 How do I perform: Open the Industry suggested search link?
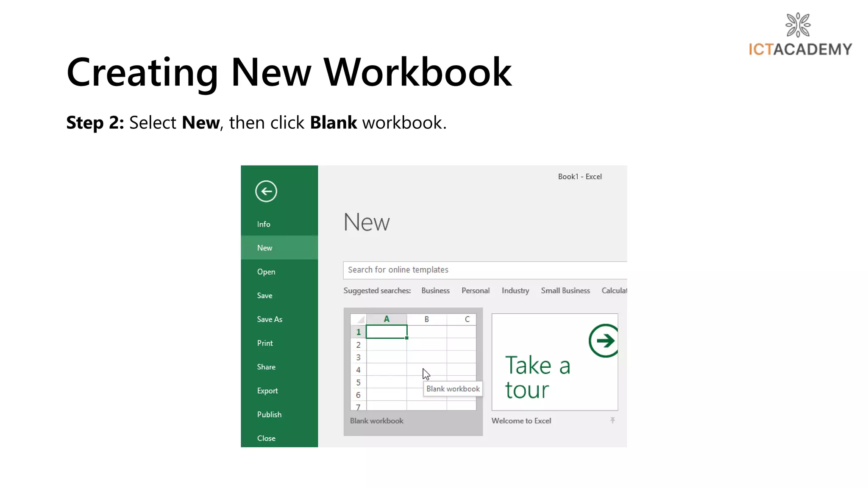tap(515, 291)
